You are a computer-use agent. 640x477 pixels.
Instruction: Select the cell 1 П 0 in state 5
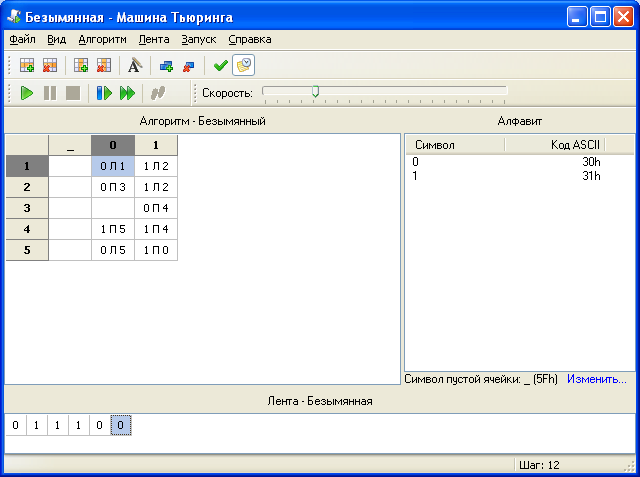(x=156, y=250)
